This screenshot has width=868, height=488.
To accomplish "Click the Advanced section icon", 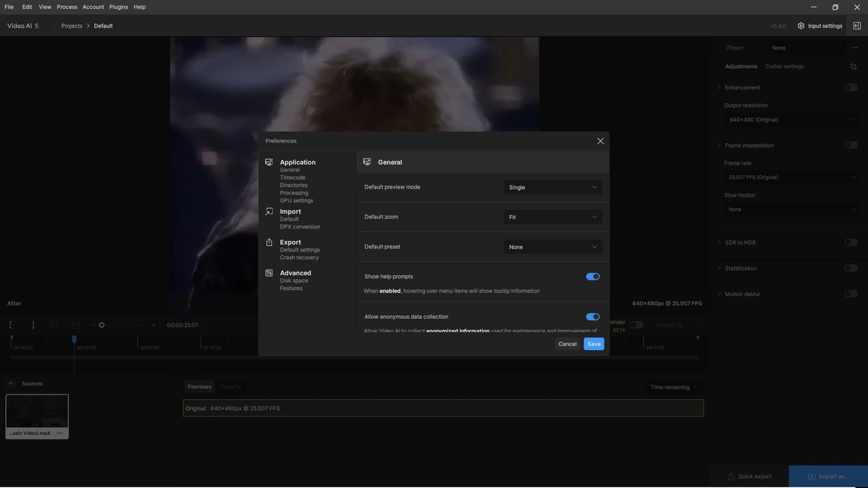I will [269, 273].
